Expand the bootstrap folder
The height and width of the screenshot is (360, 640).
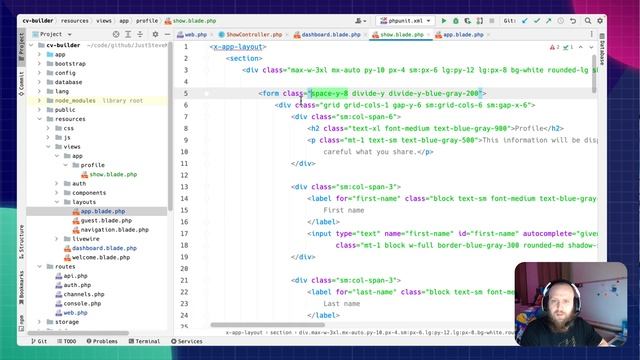(40, 64)
